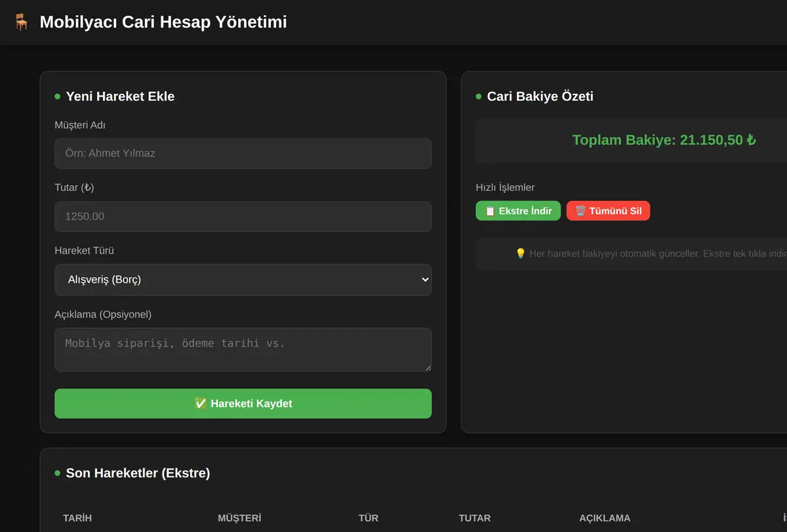This screenshot has width=787, height=532.
Task: Click the Cari Bakiye Özeti heading
Action: 540,96
